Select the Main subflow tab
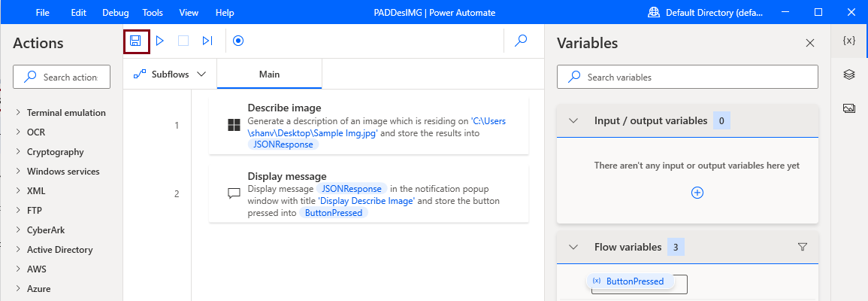 tap(270, 74)
